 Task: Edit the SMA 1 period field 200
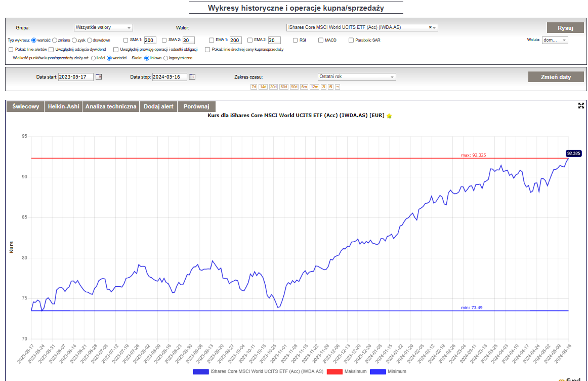tap(150, 40)
